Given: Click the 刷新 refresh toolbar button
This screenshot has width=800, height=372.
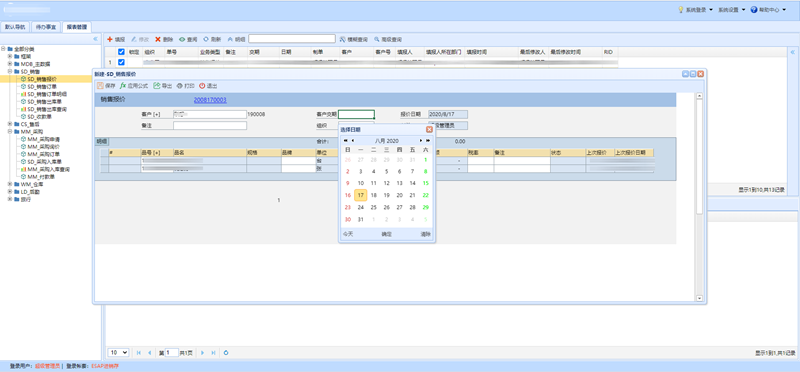Looking at the screenshot, I should [212, 39].
